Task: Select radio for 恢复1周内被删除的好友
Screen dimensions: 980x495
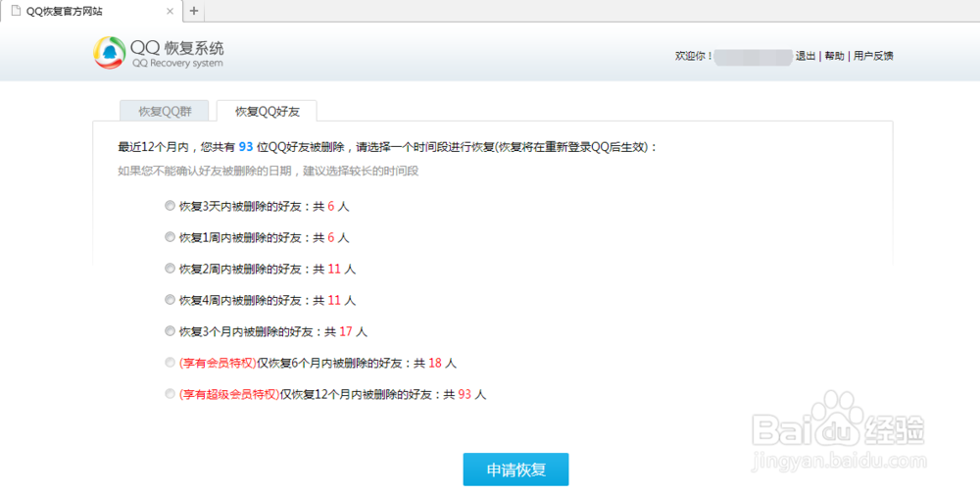Action: (170, 237)
